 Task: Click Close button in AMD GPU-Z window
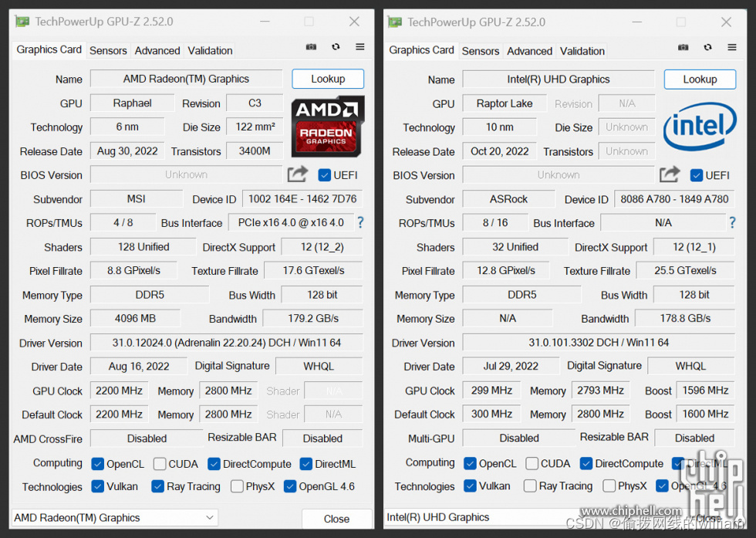point(336,519)
